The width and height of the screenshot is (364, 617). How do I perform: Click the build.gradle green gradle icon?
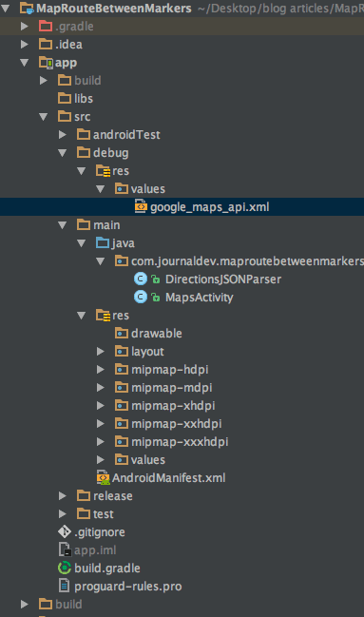coord(65,568)
